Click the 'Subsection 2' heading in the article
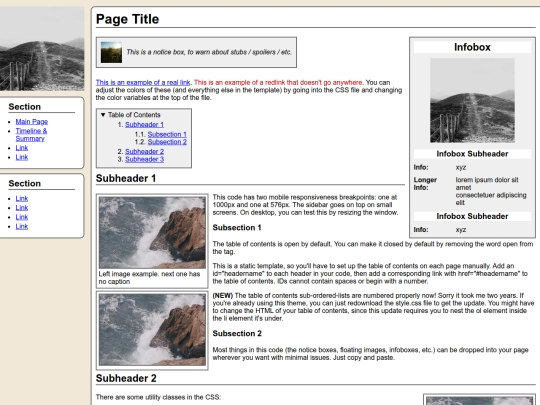Viewport: 540px width, 405px height. (237, 333)
